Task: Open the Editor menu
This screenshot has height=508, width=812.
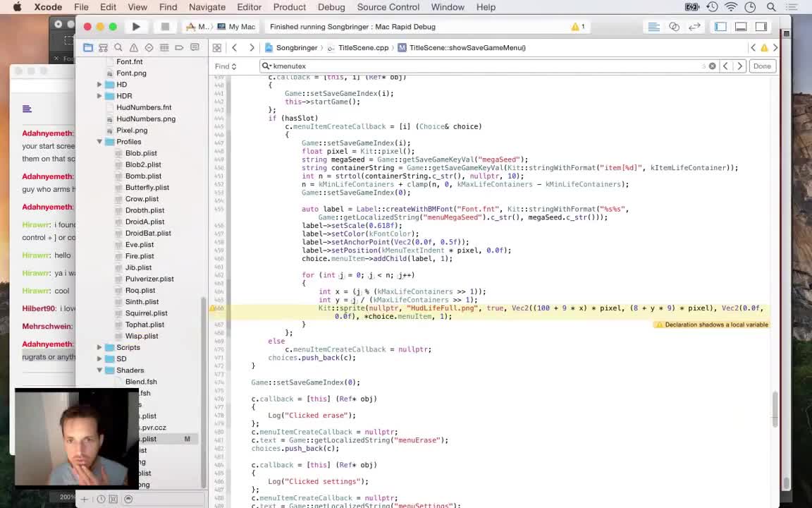Action: pyautogui.click(x=249, y=7)
